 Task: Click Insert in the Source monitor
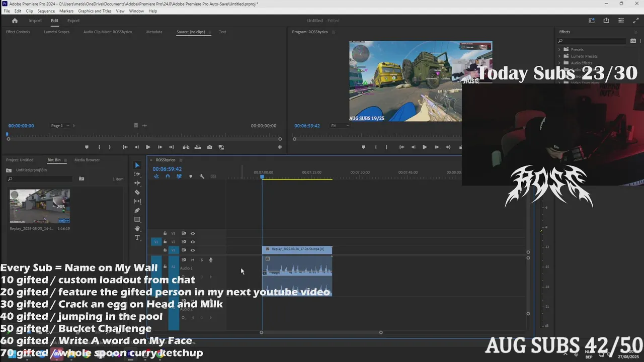186,147
